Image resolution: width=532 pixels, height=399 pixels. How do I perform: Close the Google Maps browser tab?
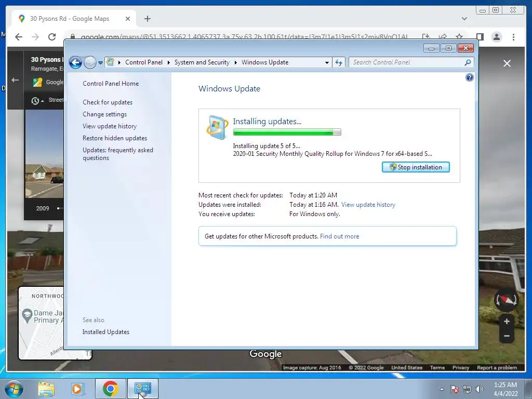128,19
